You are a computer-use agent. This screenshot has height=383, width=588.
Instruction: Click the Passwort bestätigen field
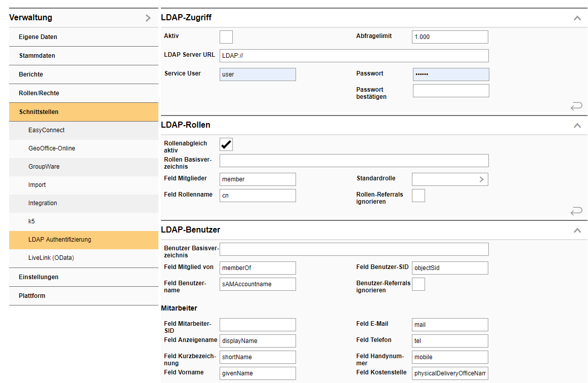click(x=450, y=90)
